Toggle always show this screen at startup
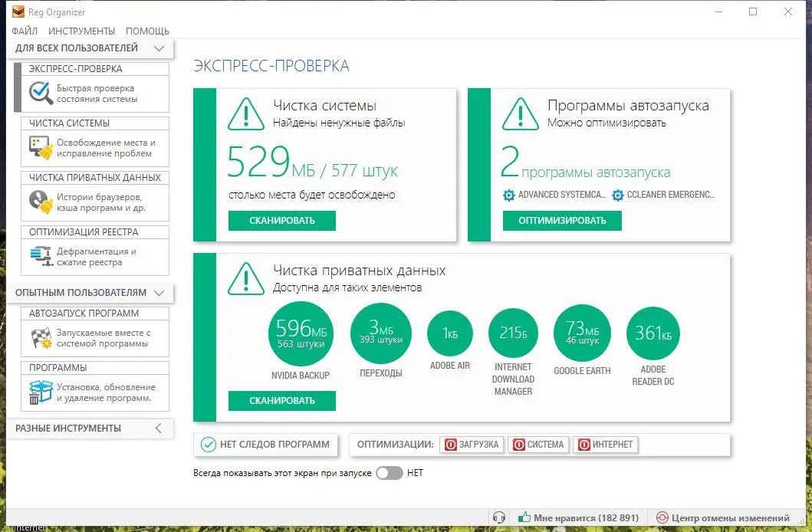Image resolution: width=812 pixels, height=532 pixels. click(x=389, y=473)
